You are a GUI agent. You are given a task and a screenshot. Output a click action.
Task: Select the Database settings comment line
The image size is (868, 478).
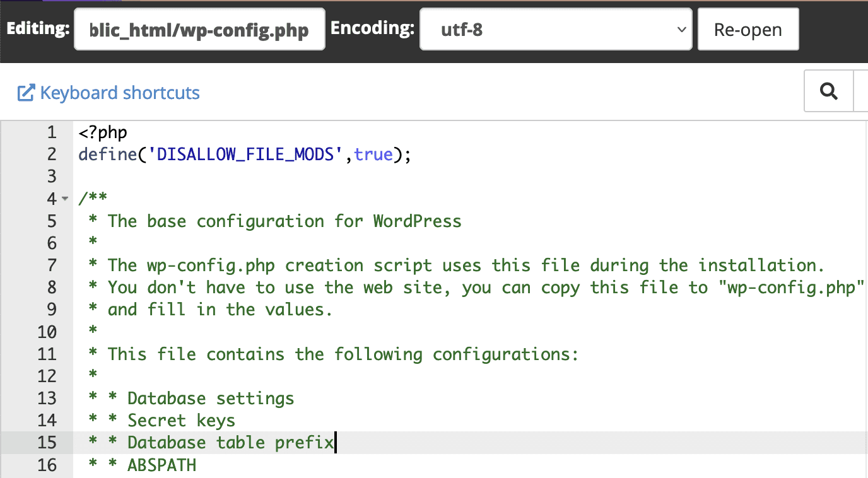tap(209, 398)
